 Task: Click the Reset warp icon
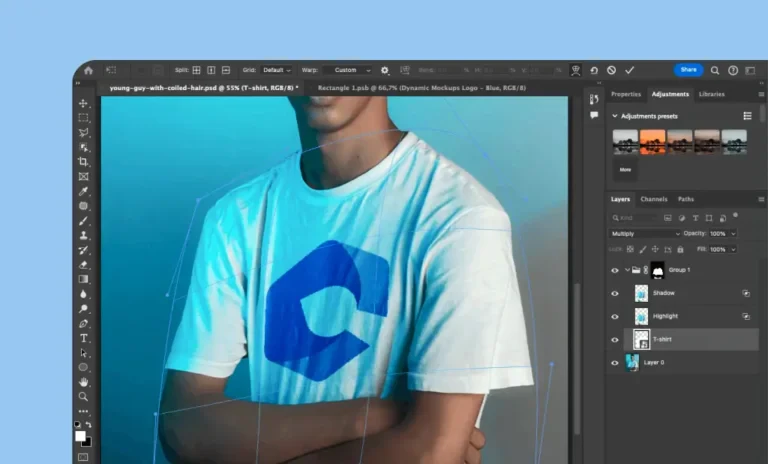tap(594, 71)
